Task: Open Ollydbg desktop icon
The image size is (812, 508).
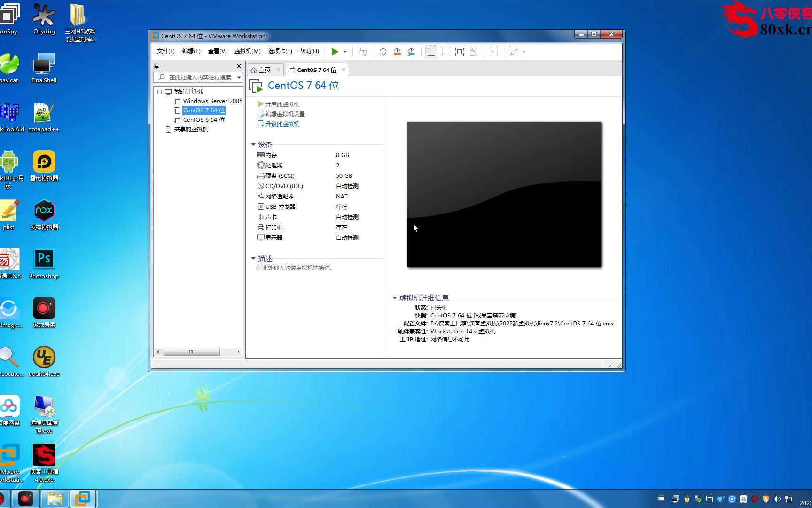Action: click(x=44, y=19)
